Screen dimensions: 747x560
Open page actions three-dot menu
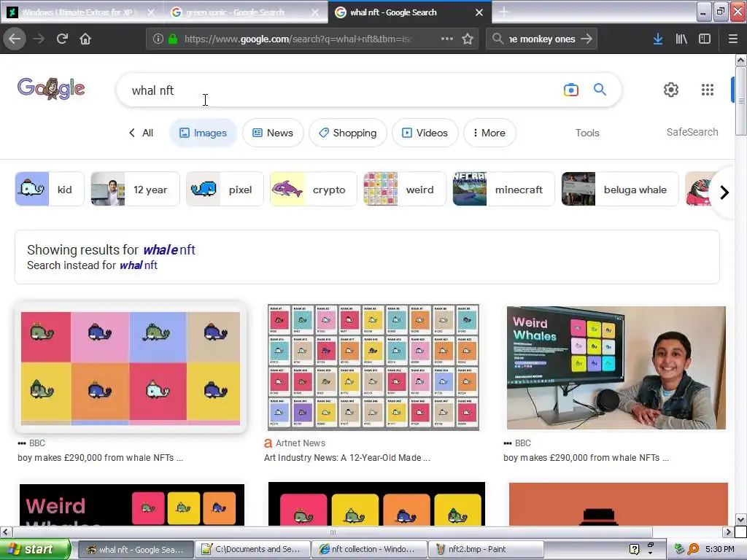click(447, 39)
